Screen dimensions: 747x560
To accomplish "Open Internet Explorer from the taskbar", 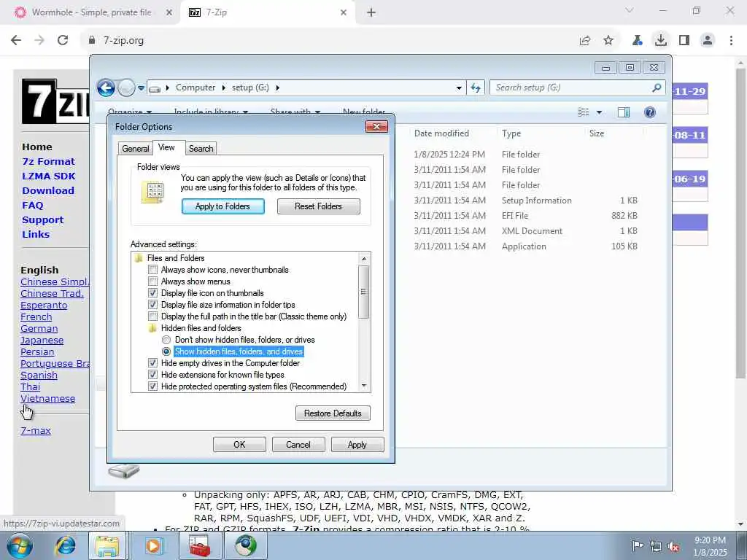I will 65,545.
